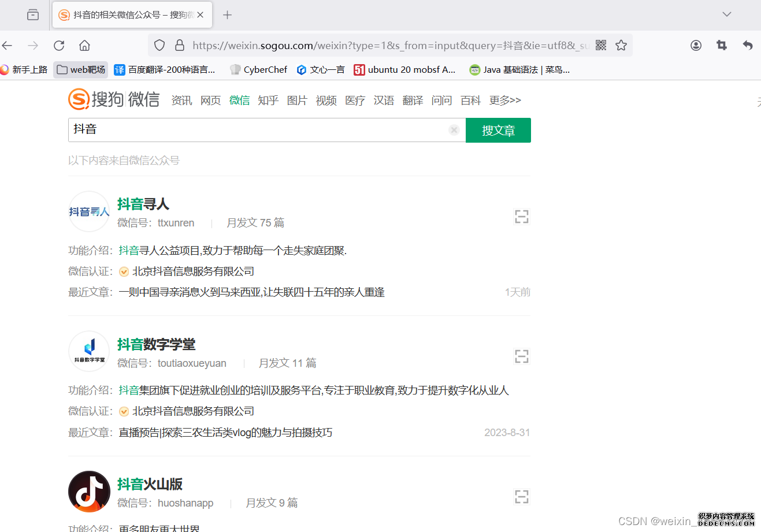Select the 图片 search category
The width and height of the screenshot is (761, 532).
[297, 101]
